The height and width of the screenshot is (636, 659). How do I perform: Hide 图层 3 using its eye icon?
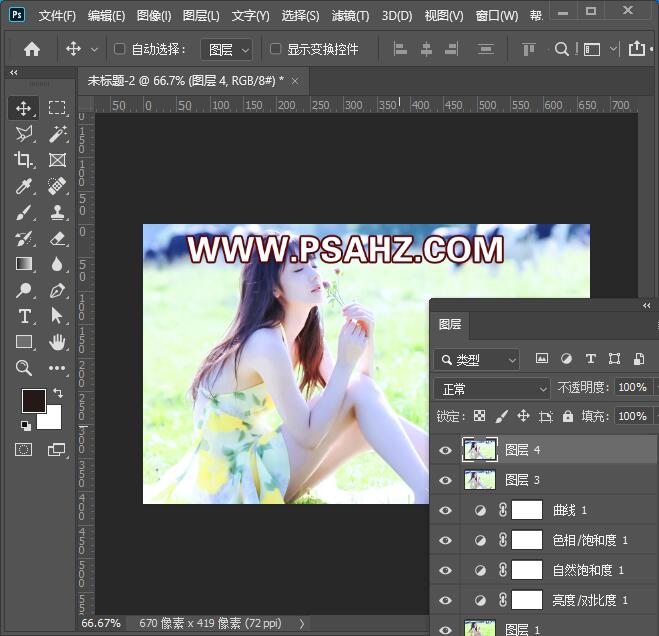(445, 480)
